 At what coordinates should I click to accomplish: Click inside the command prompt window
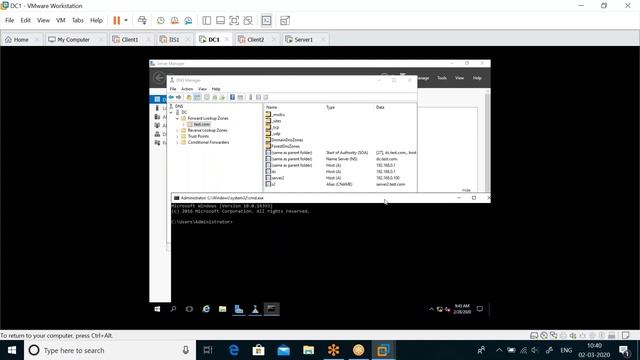coord(330,253)
